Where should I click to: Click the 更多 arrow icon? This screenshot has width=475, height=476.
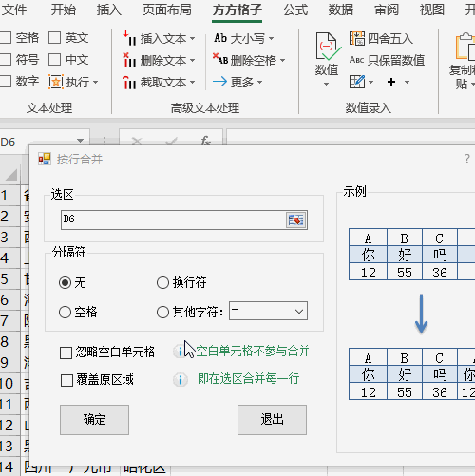220,82
